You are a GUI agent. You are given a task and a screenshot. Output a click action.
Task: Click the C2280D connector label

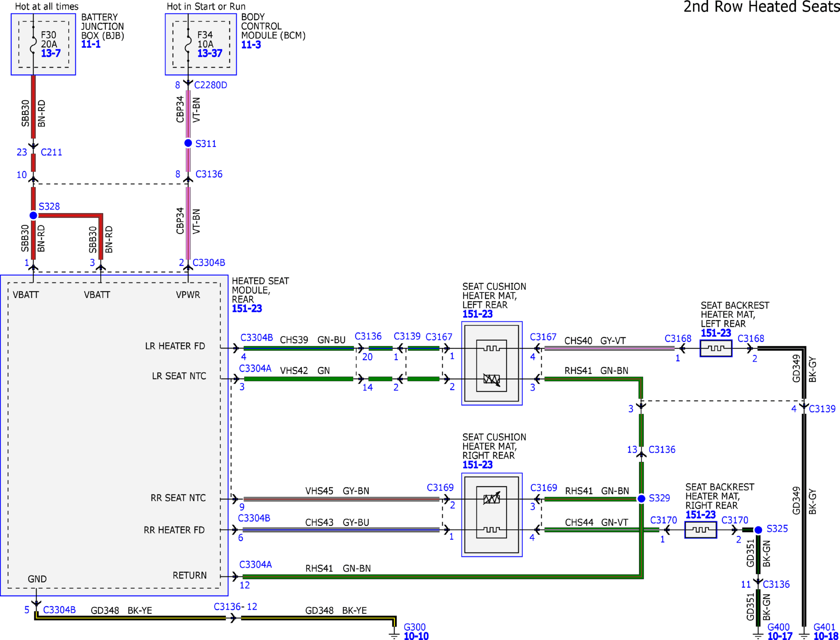[211, 85]
